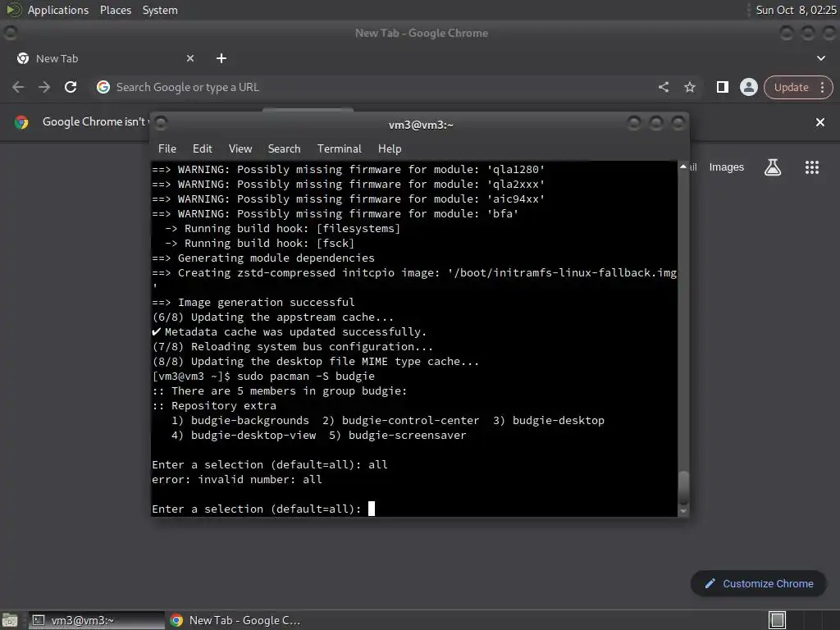840x630 pixels.
Task: Switch to New Tab - Google Chrome taskbar entry
Action: (235, 620)
